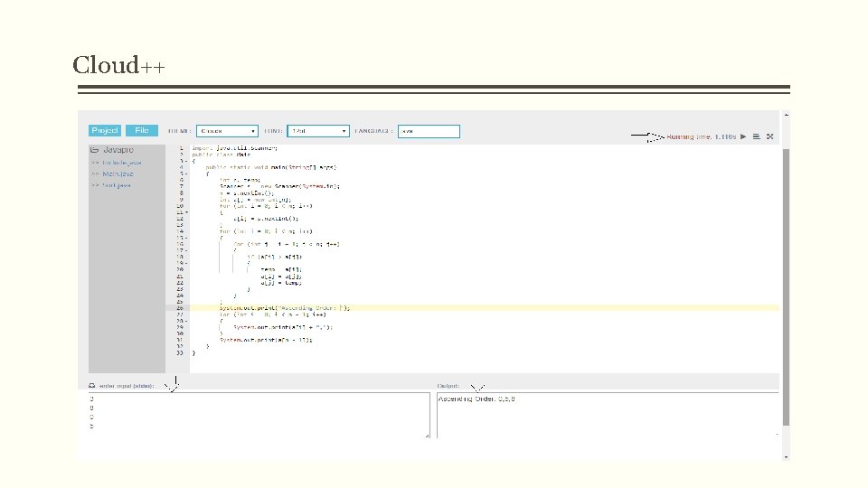868x488 pixels.
Task: Open the Theme dropdown
Action: pos(227,131)
